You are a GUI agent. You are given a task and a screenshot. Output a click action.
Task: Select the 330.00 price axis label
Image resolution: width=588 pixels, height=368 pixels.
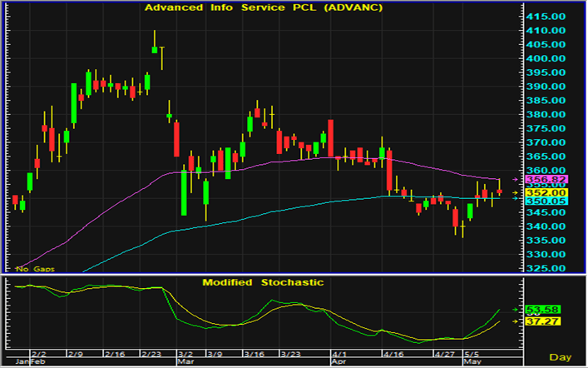[546, 254]
